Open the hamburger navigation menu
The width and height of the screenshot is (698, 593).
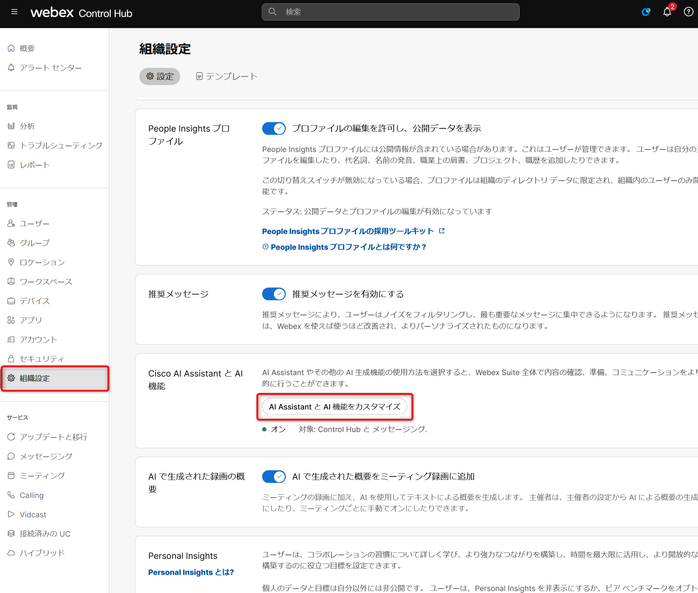[x=14, y=12]
